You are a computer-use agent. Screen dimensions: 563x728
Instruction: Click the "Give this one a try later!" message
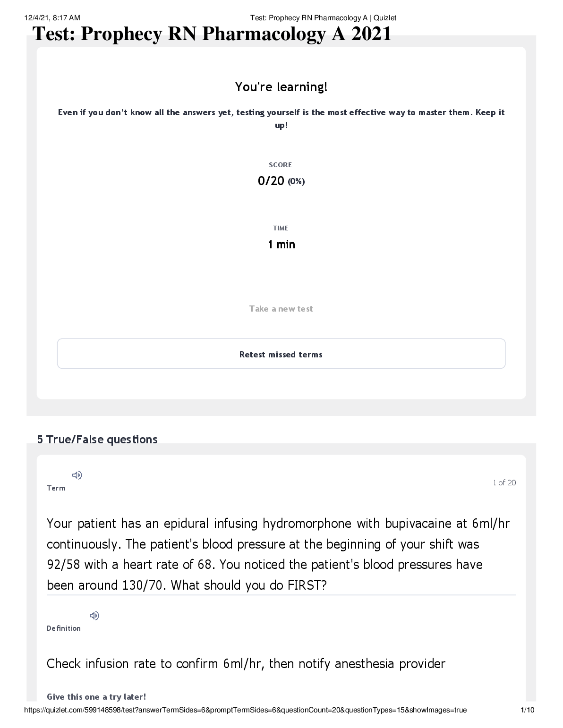96,697
